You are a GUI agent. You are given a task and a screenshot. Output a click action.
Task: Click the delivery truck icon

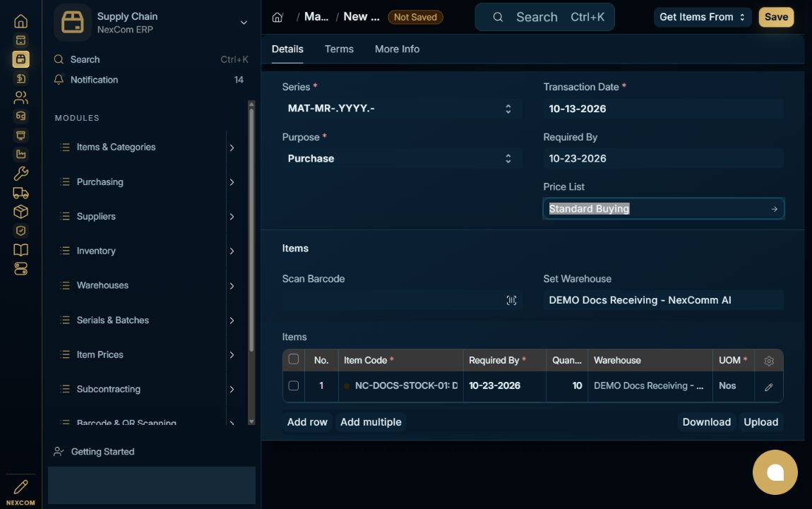20,193
